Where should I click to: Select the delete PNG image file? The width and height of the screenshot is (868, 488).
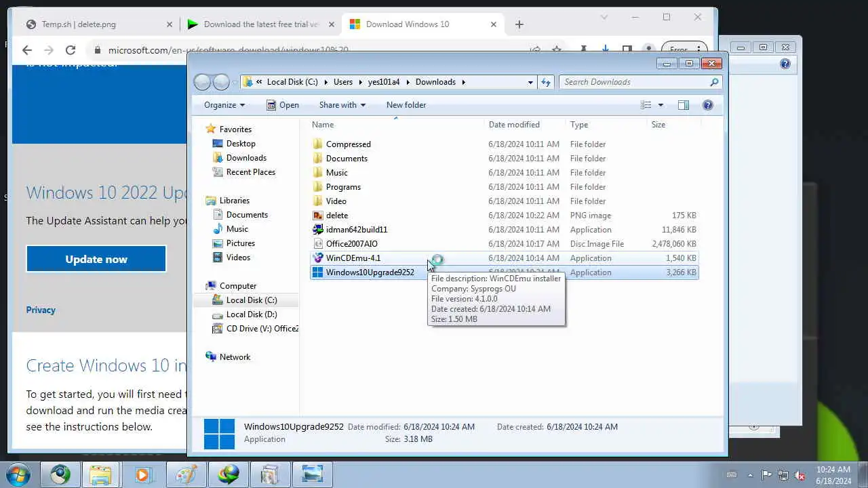tap(337, 216)
